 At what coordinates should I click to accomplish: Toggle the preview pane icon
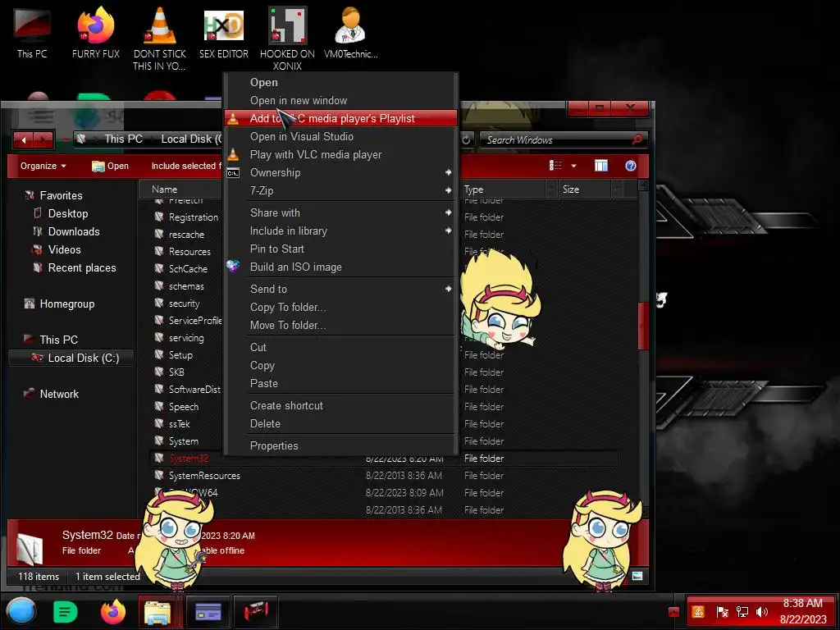point(601,166)
